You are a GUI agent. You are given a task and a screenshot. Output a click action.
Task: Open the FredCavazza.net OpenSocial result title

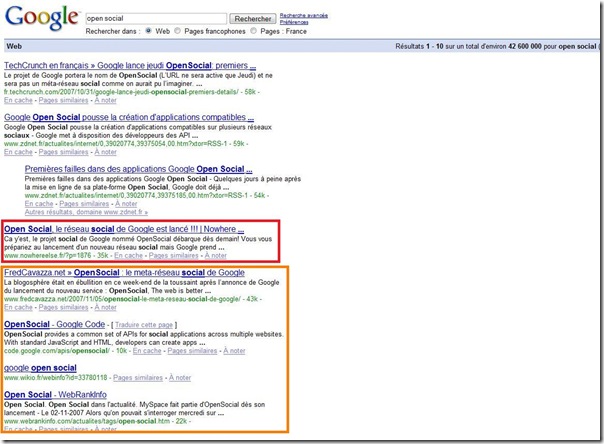pos(124,273)
